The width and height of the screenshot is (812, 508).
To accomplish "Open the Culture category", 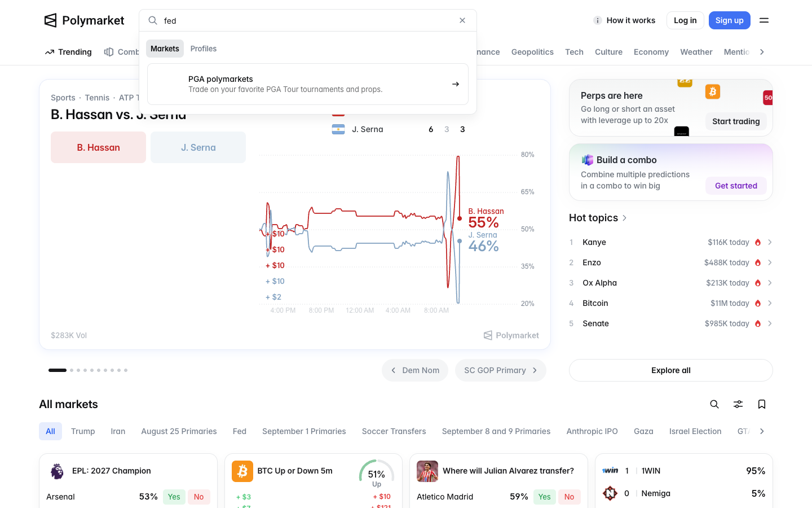I will coord(608,52).
